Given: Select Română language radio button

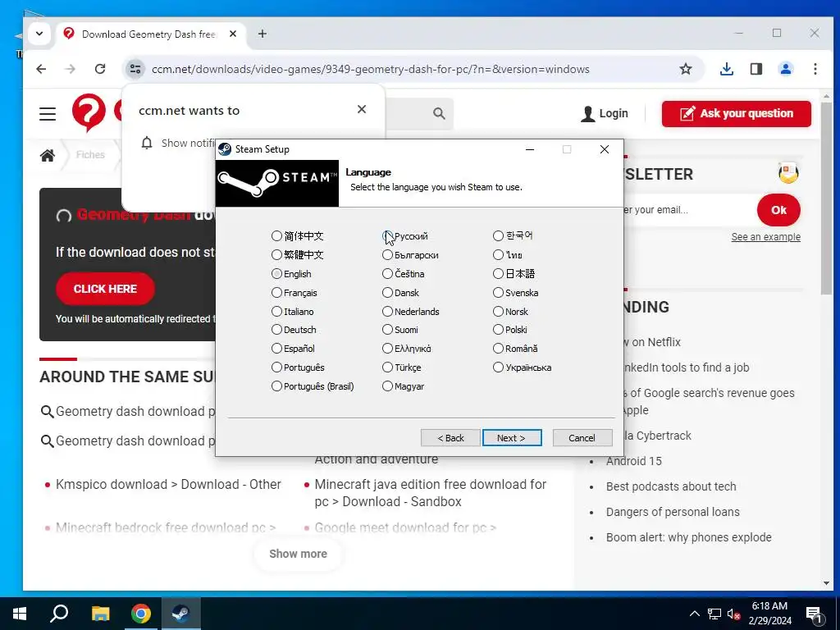Looking at the screenshot, I should pyautogui.click(x=498, y=348).
